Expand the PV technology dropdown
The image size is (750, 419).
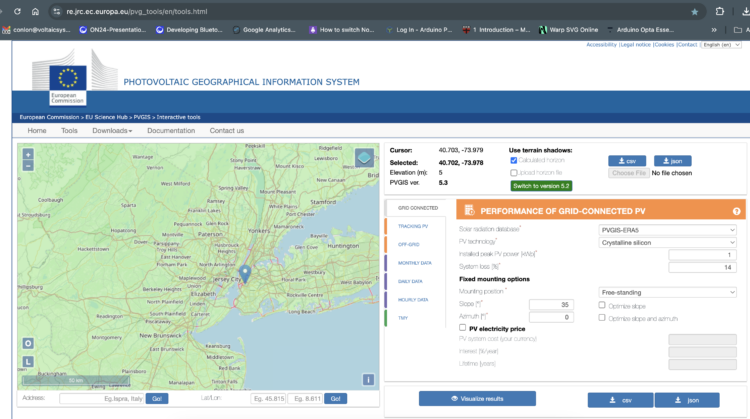(666, 242)
